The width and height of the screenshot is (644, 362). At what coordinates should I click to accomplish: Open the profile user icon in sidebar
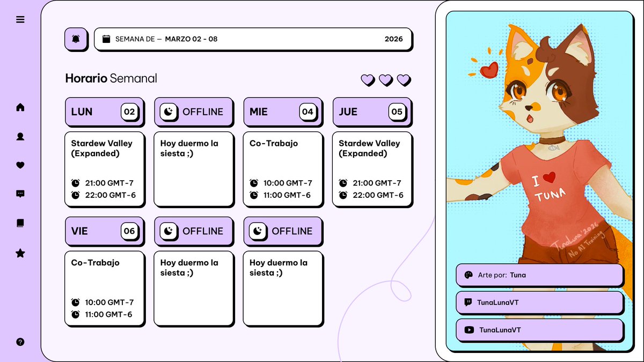(20, 137)
